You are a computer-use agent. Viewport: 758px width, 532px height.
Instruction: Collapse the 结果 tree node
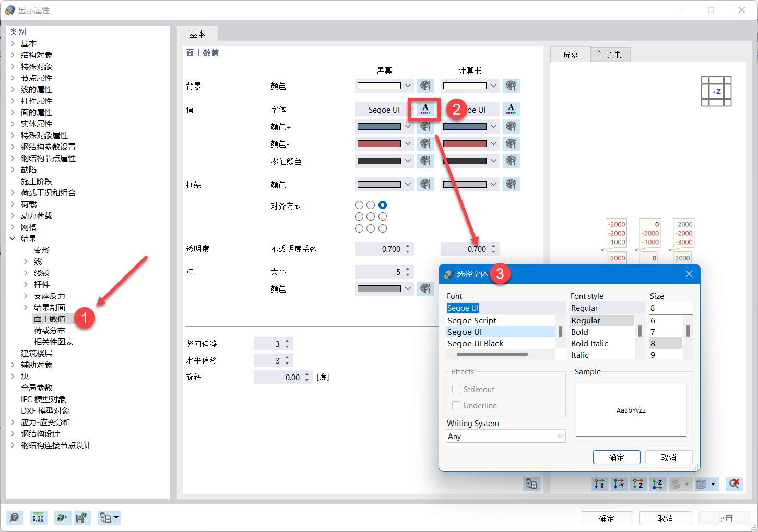(x=13, y=238)
